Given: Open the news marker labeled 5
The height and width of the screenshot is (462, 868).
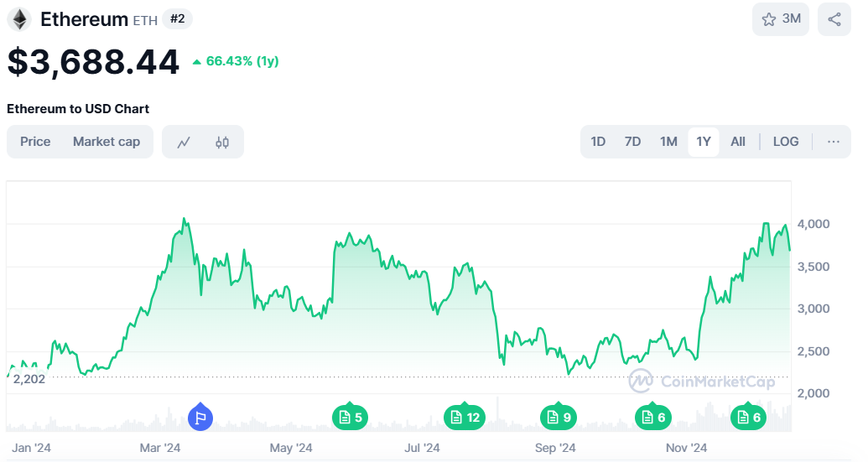Looking at the screenshot, I should [x=350, y=417].
